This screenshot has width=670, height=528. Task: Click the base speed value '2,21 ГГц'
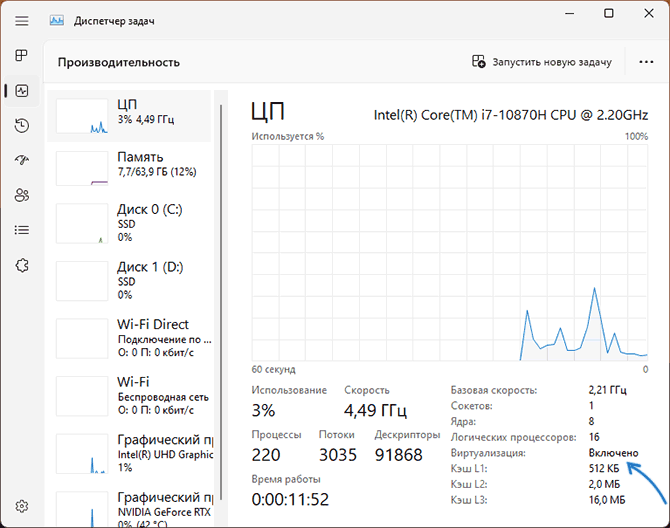tap(607, 390)
